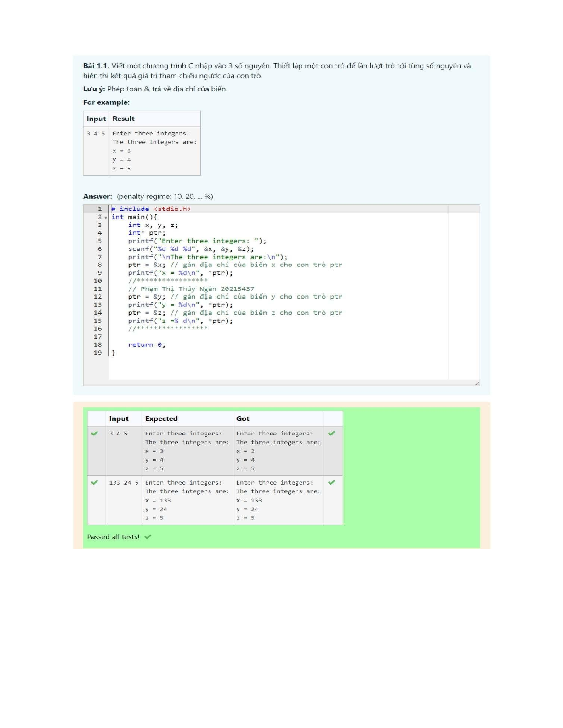Place cursor on the #include <stdio.h> line
563x728 pixels.
151,209
